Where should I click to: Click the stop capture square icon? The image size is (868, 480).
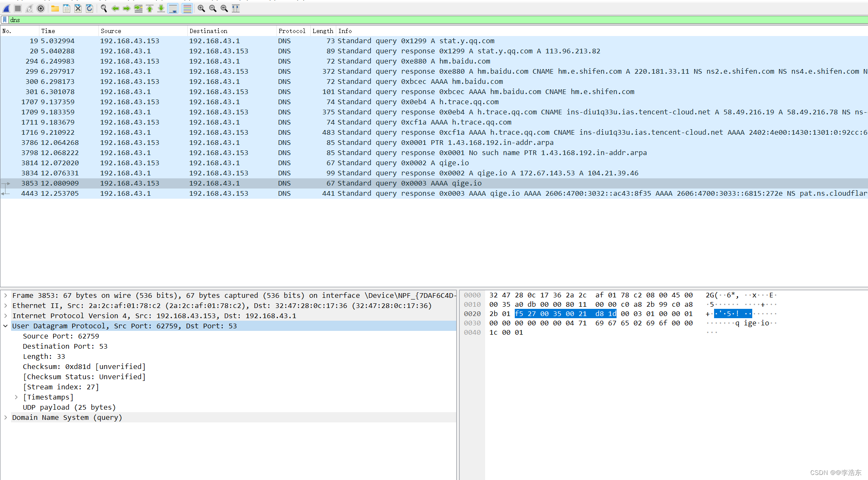[18, 8]
